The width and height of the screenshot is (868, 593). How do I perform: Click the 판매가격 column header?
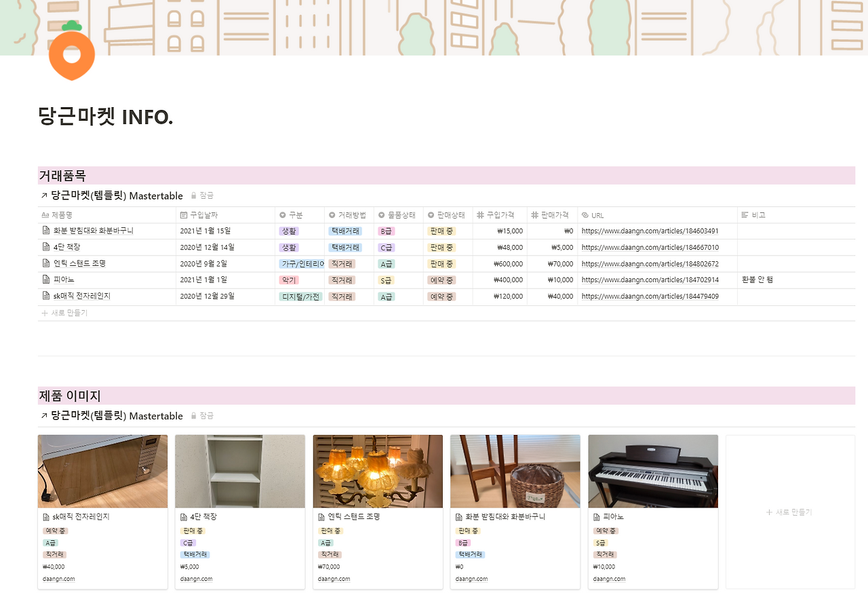552,215
